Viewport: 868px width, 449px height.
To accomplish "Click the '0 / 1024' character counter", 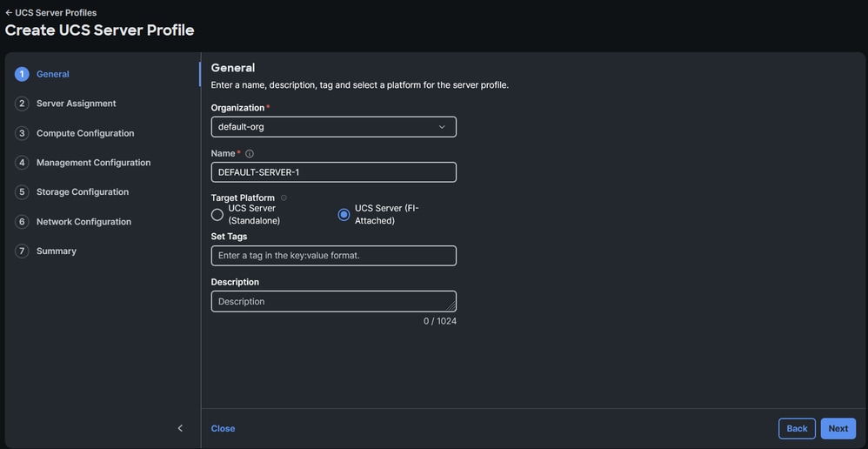I will coord(440,321).
